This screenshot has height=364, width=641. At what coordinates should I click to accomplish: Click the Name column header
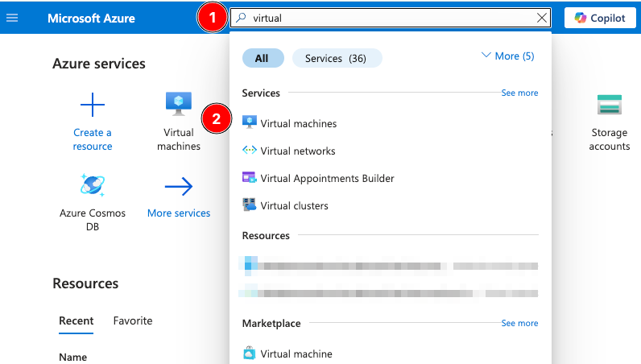click(x=72, y=357)
